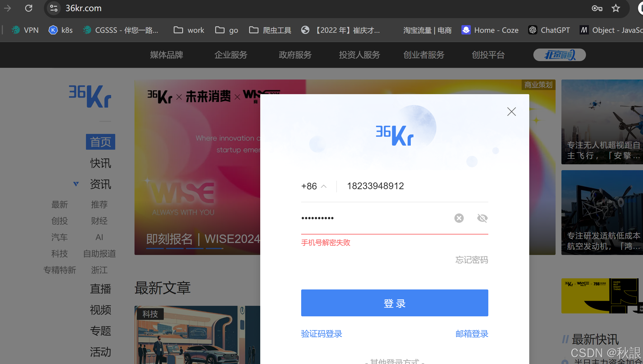This screenshot has height=364, width=643.
Task: Open the 财经 subcategory
Action: [99, 221]
